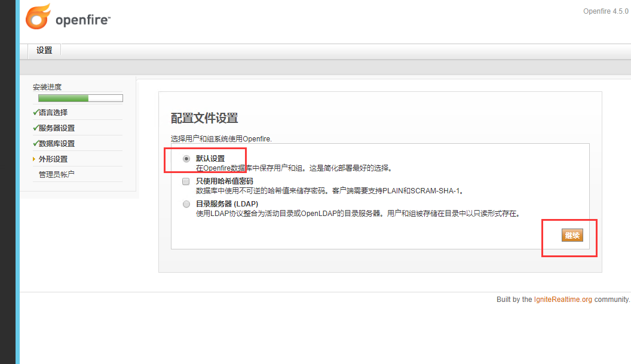Image resolution: width=631 pixels, height=364 pixels.
Task: Open the IgniteRealtime.org link
Action: tap(563, 299)
